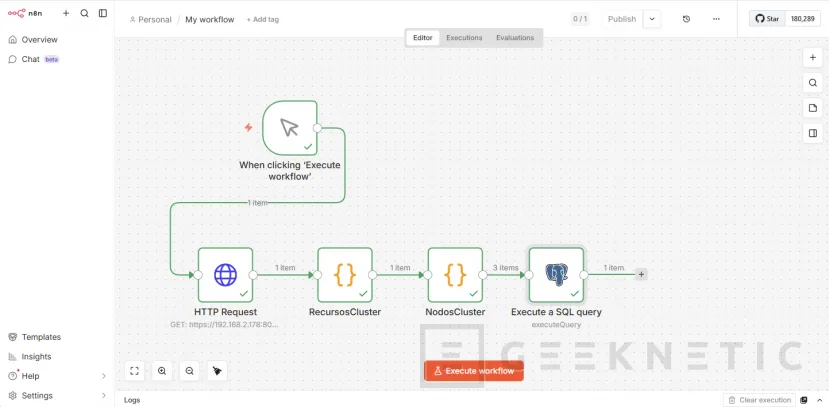
Task: Click the plus connector after SQL query node
Action: point(641,274)
